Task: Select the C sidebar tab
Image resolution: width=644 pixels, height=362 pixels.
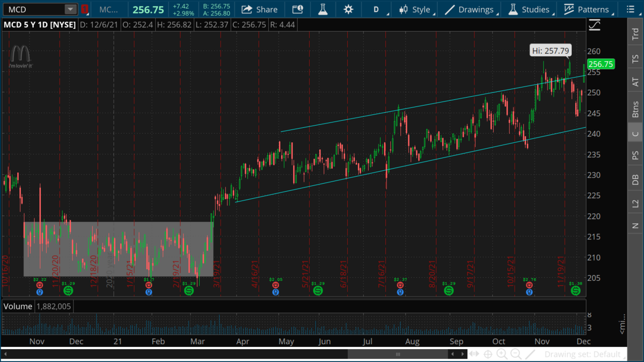Action: 635,134
